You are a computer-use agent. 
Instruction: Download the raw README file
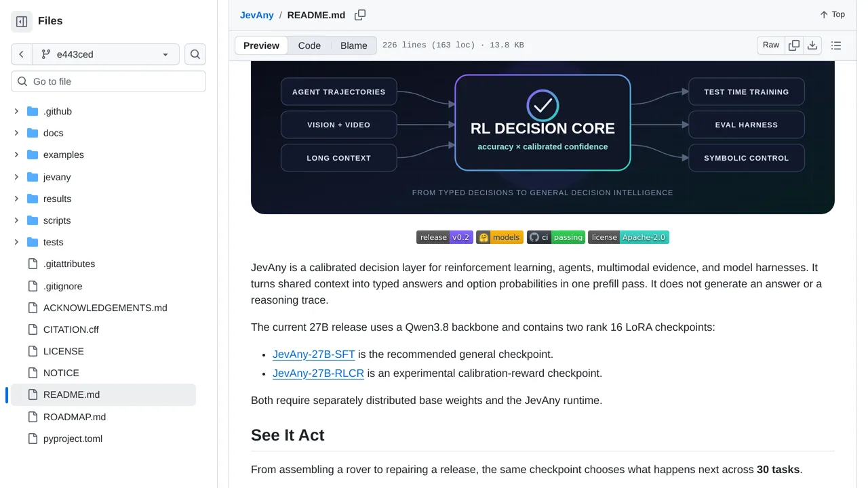coord(812,45)
